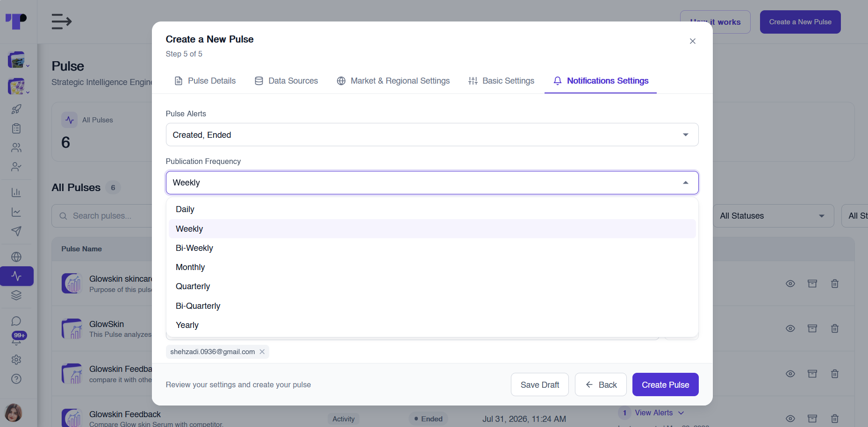Archive the GlowSkin pulse row
This screenshot has height=427, width=868.
pyautogui.click(x=812, y=328)
